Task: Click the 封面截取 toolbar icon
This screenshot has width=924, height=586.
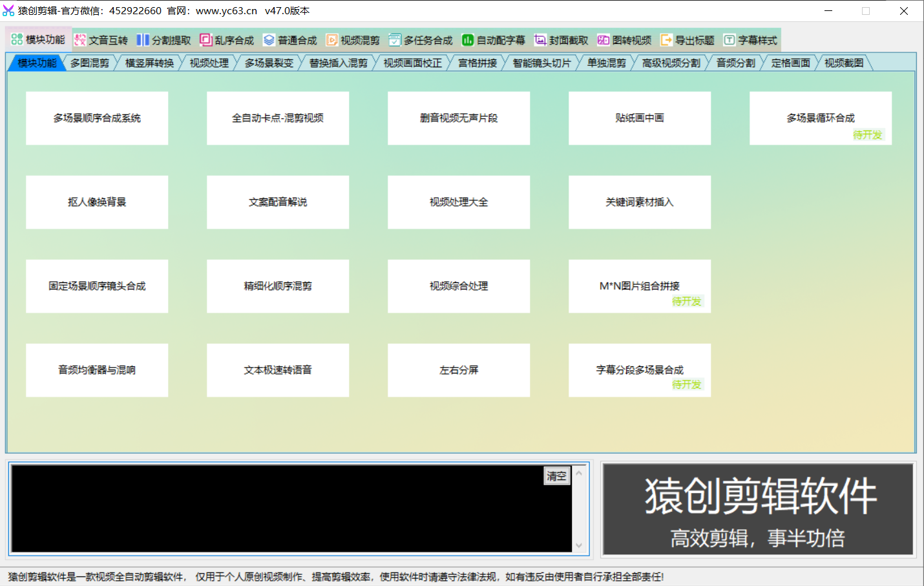Action: (540, 40)
